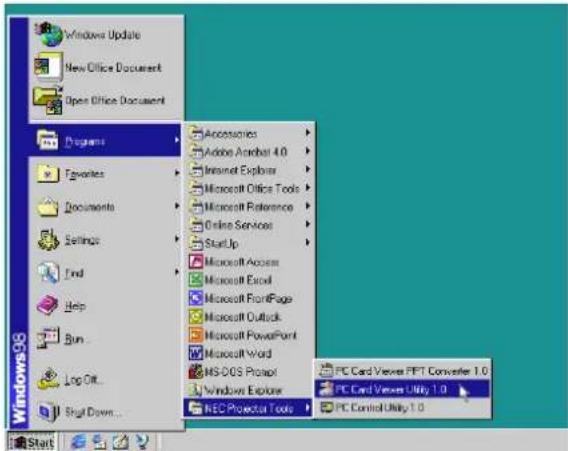The width and height of the screenshot is (568, 451).
Task: Open Microsoft Word from Programs menu
Action: [x=248, y=353]
